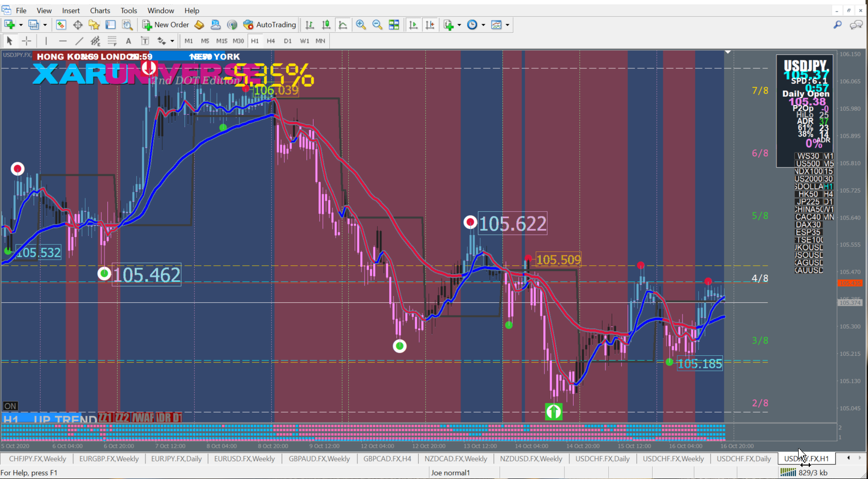
Task: Click the green up-arrow signal on chart
Action: 553,412
